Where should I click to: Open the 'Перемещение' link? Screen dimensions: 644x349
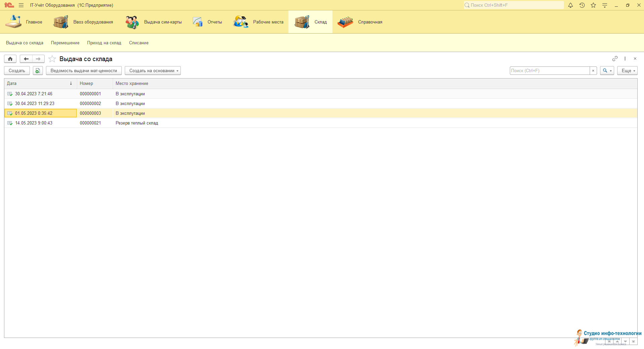click(65, 43)
